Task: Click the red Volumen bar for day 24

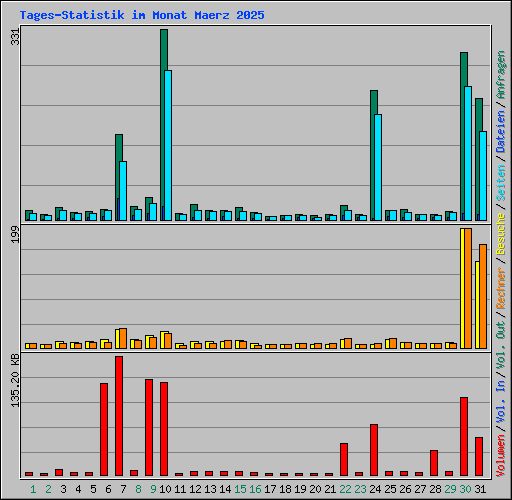Action: click(374, 450)
